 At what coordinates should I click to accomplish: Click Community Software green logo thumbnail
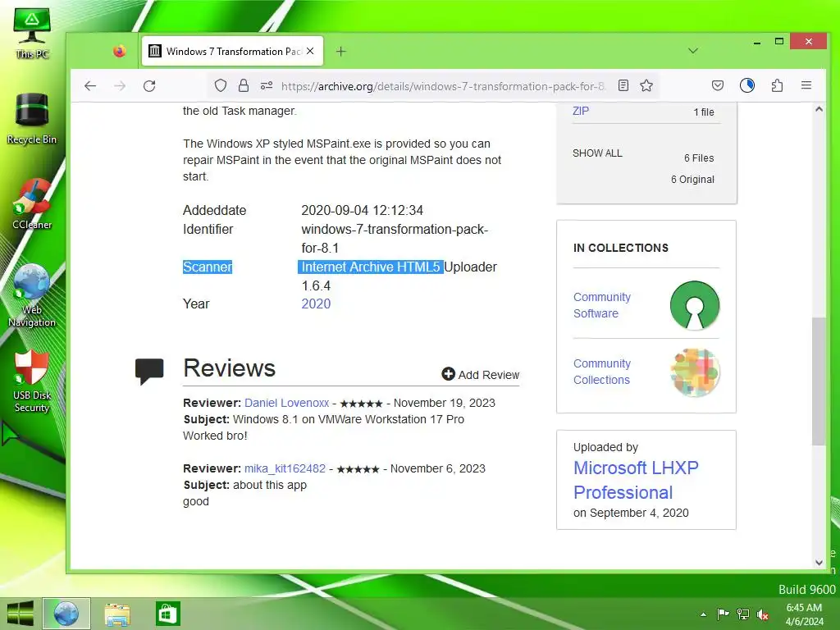tap(695, 305)
